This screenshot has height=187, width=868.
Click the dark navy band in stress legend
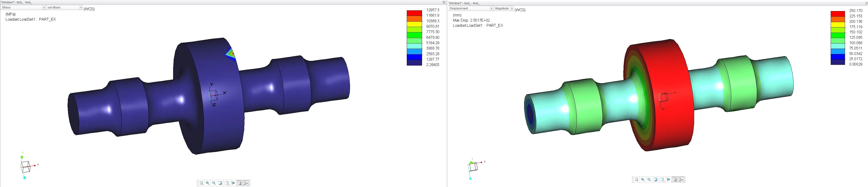pos(415,62)
